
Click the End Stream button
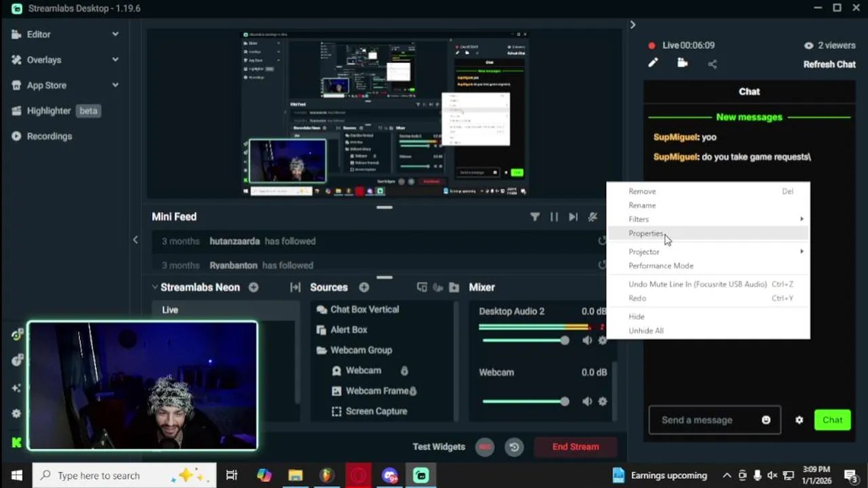pos(575,447)
